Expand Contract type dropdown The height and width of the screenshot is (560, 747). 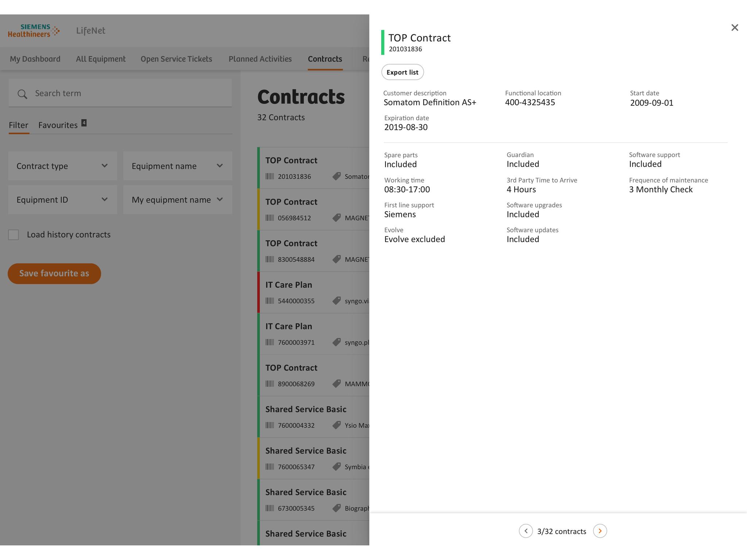(63, 166)
